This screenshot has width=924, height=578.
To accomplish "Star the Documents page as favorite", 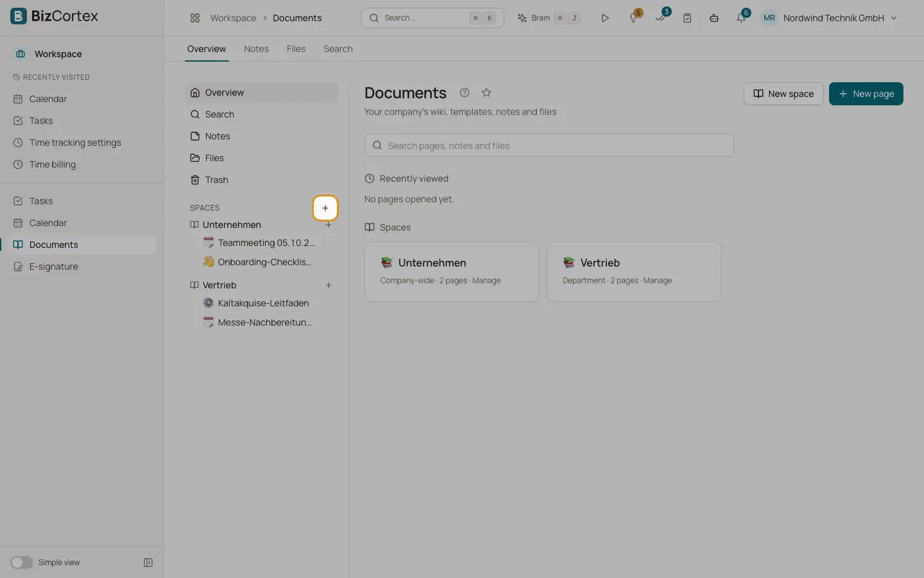I will [486, 92].
